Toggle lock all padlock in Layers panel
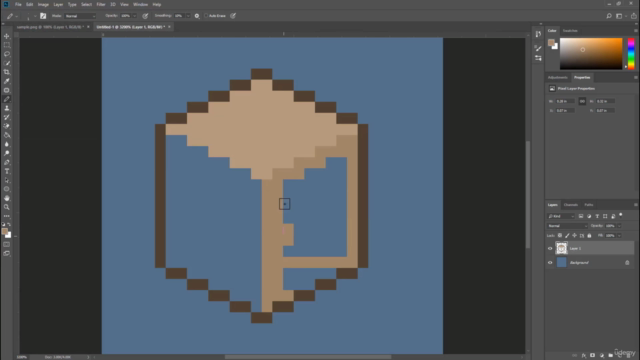 [x=589, y=236]
